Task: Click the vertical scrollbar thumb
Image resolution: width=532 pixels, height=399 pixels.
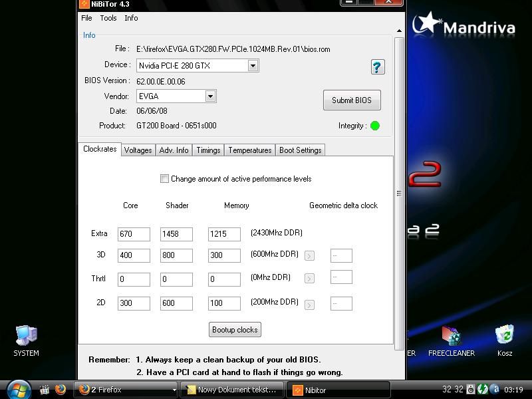Action: click(400, 194)
